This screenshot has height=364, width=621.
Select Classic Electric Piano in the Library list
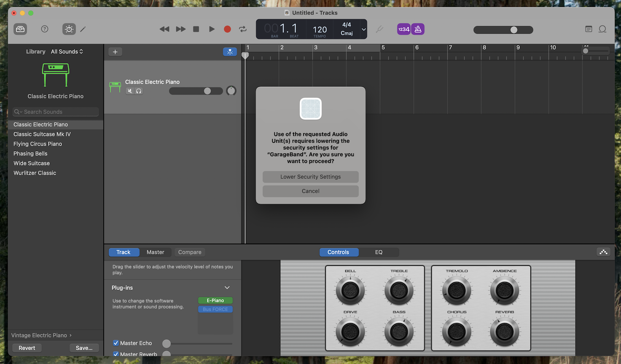pyautogui.click(x=56, y=124)
